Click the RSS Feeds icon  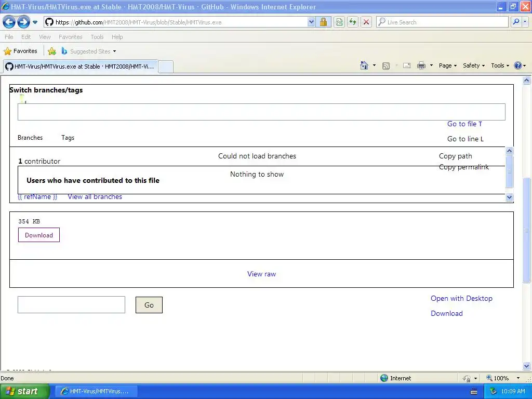[x=386, y=66]
